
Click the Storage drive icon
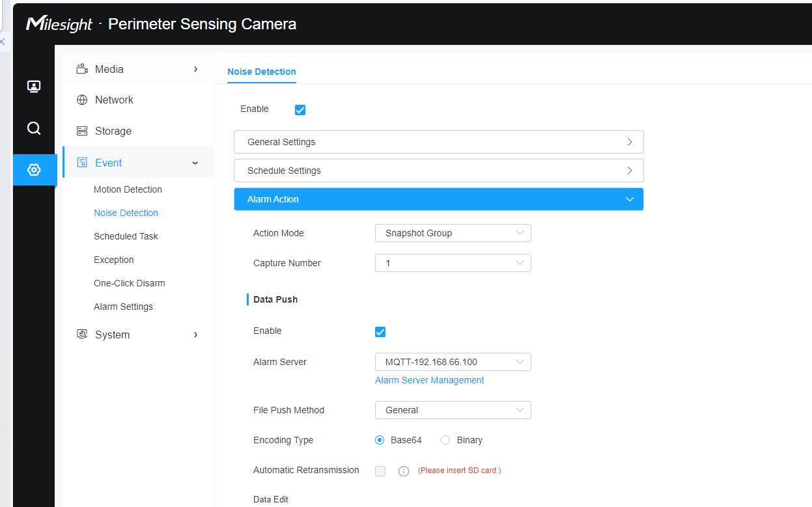click(82, 131)
